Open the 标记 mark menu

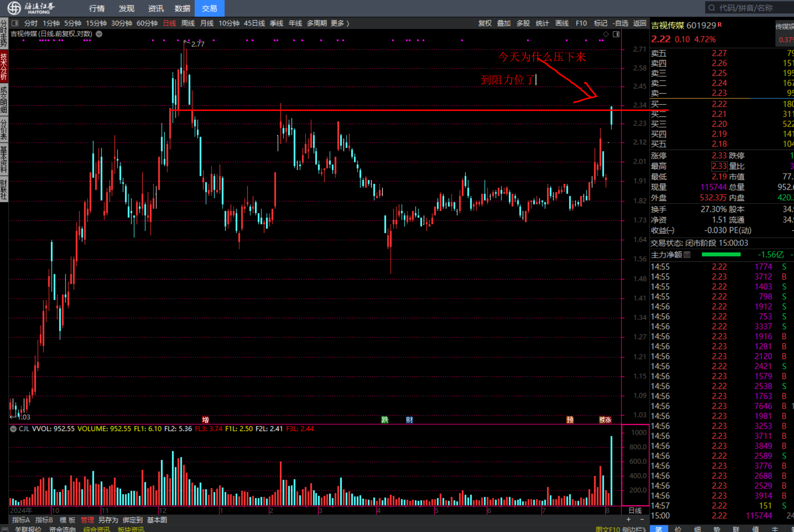tap(600, 23)
